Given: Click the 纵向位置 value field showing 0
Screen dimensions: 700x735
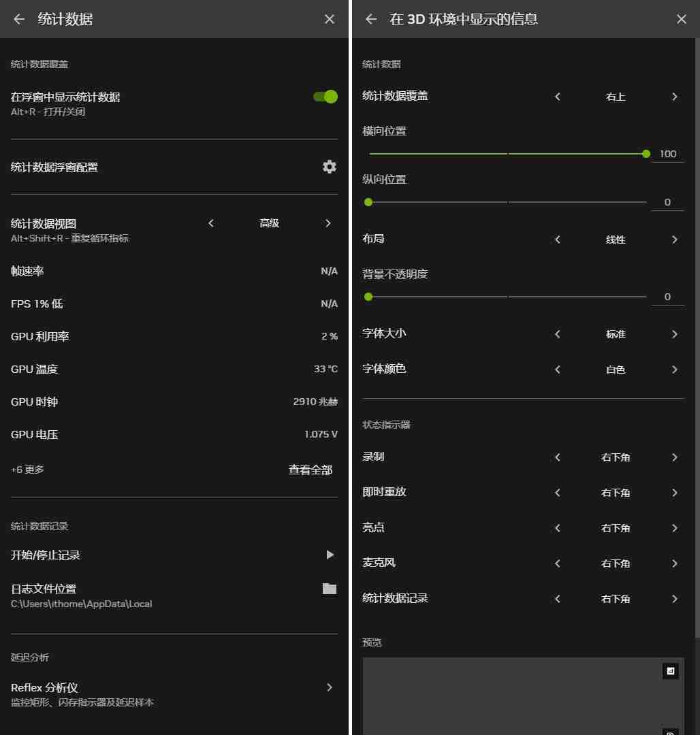Looking at the screenshot, I should click(x=668, y=201).
